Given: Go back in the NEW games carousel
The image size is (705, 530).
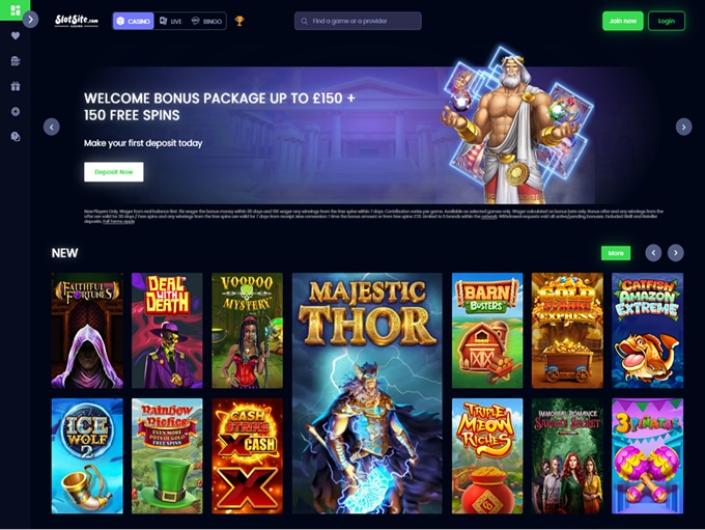Looking at the screenshot, I should click(653, 253).
